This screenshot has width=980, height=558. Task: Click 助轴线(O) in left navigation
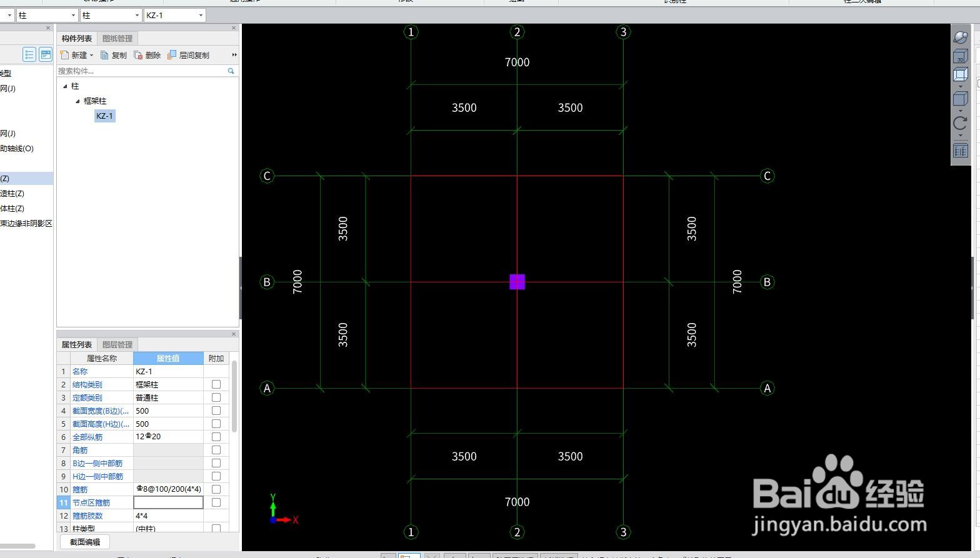17,149
